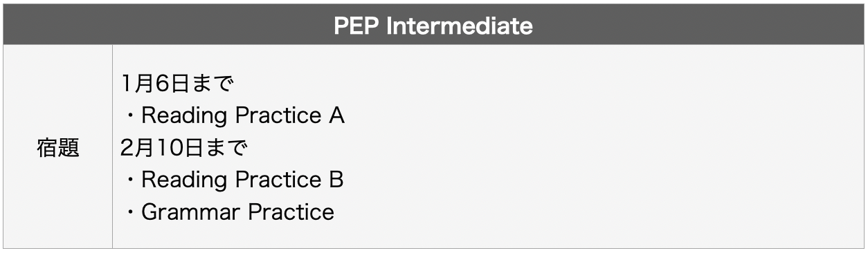Screen dimensions: 868x253
Task: Select the Reading Practice B item
Action: [x=234, y=179]
